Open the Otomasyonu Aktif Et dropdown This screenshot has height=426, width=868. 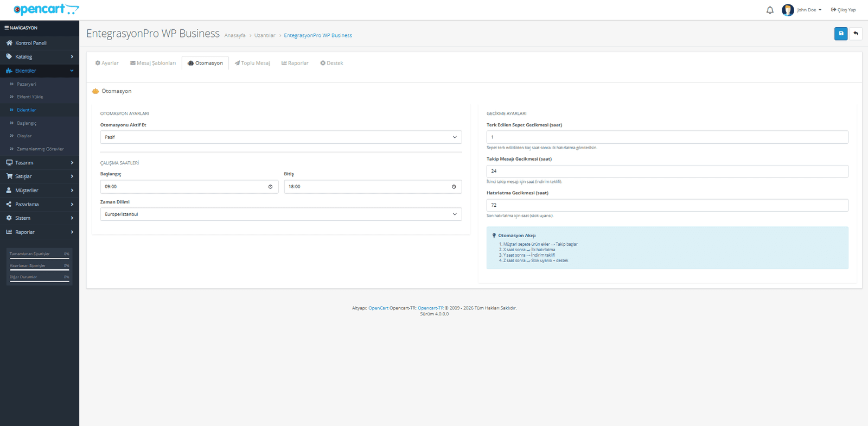[x=281, y=137]
